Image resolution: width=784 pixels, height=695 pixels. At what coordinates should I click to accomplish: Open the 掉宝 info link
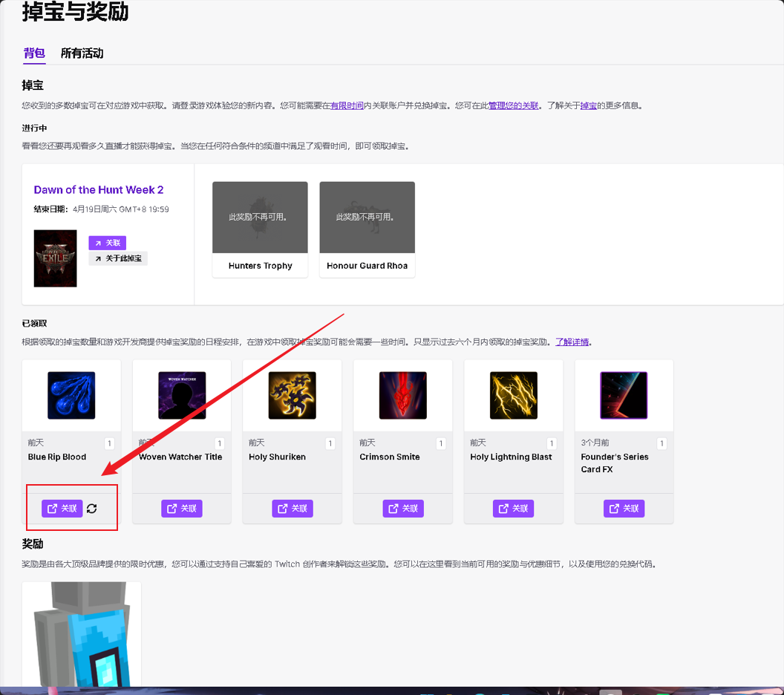click(589, 105)
